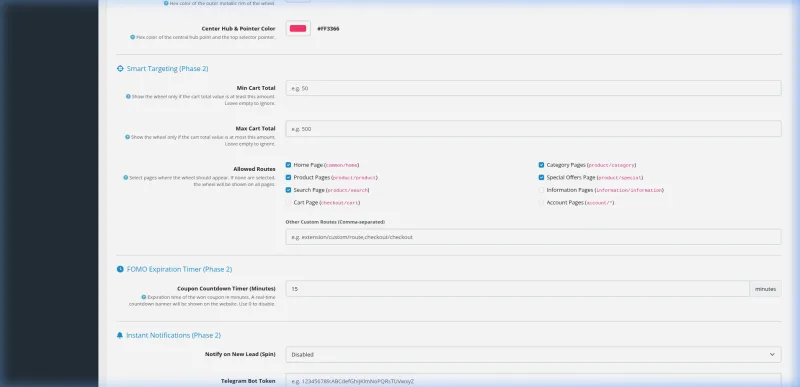Click the FOMO Expiration Timer (Phase 2) heading
Screen dimensions: 800x387
coord(179,269)
